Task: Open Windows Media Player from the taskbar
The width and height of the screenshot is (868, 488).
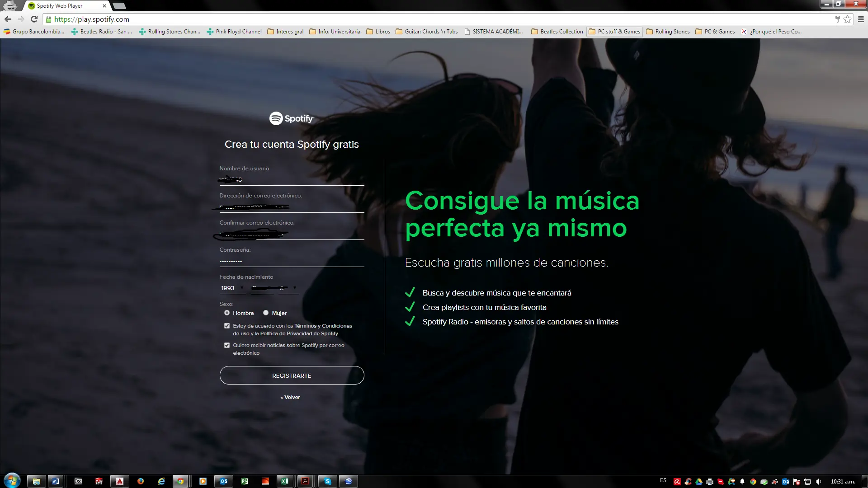Action: point(203,481)
